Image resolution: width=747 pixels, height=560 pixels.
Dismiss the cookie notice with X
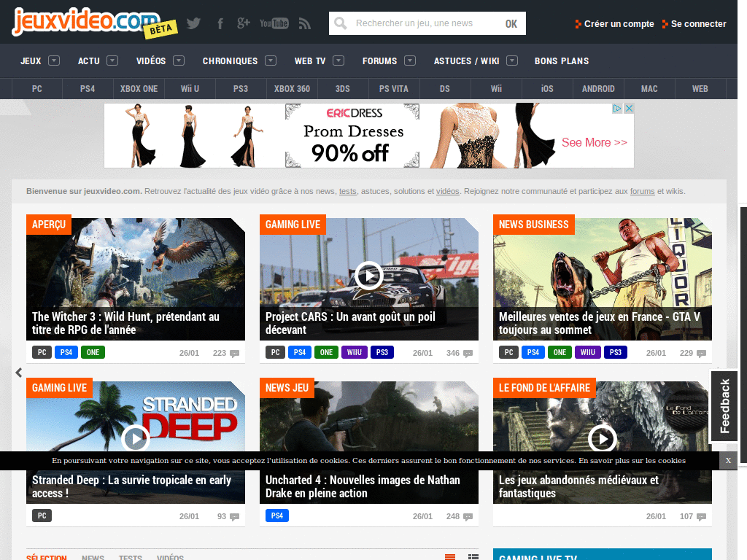728,461
